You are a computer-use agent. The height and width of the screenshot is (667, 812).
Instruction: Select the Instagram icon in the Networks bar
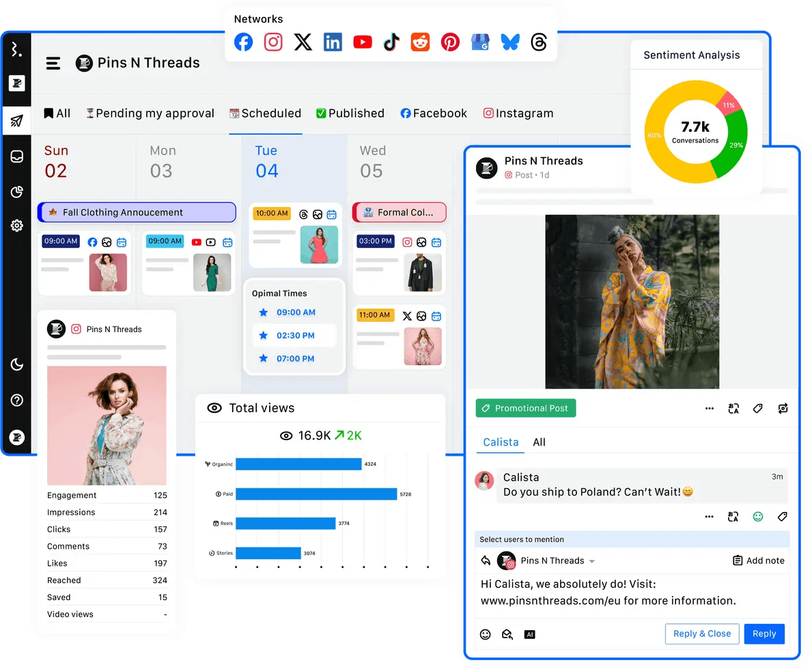pyautogui.click(x=273, y=42)
